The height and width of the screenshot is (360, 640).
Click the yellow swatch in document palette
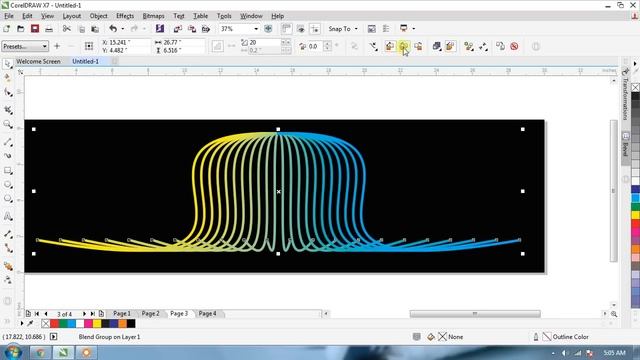click(x=97, y=324)
